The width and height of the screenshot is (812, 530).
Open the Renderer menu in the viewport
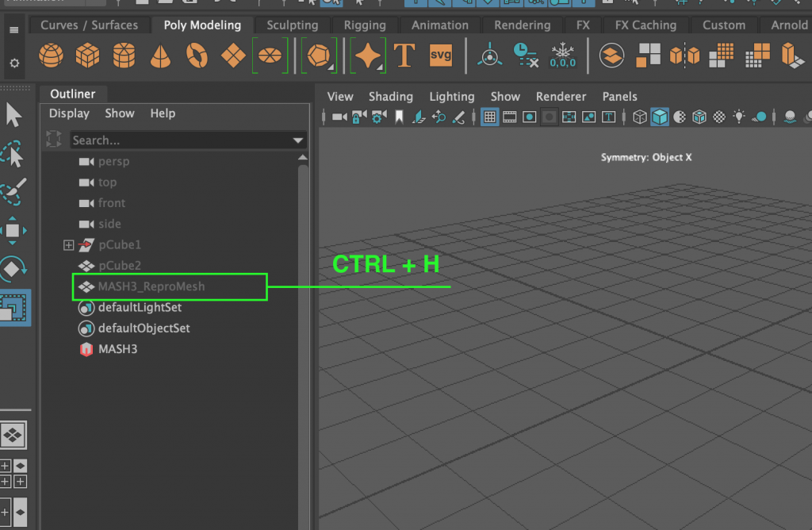561,96
